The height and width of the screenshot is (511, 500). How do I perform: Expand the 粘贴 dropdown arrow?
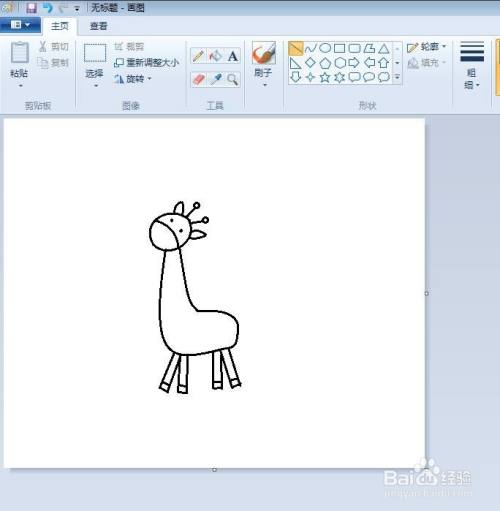click(20, 86)
